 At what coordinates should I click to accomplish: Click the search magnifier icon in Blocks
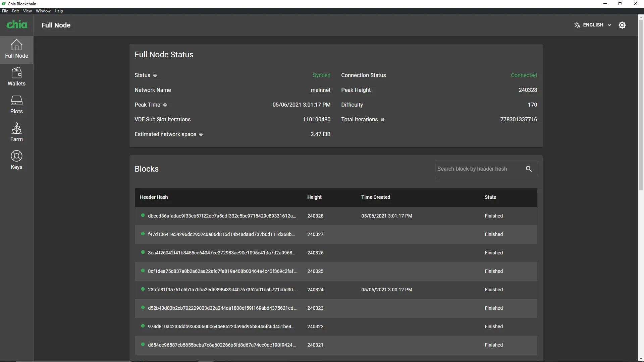[x=529, y=169]
